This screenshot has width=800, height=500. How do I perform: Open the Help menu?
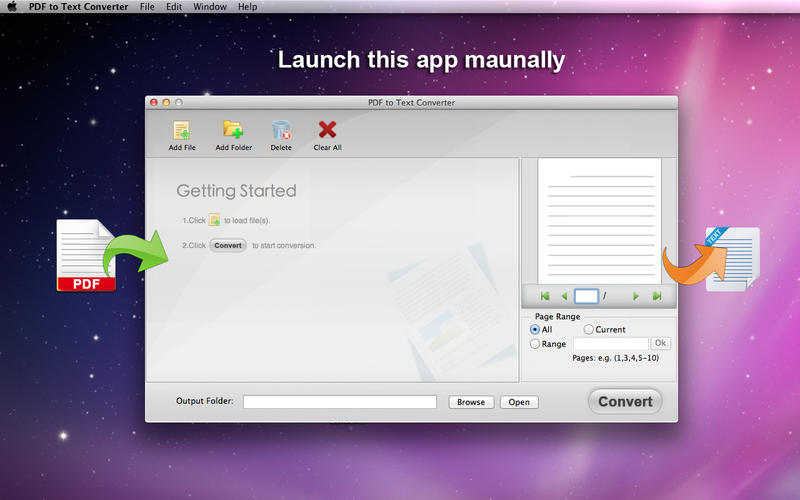[x=247, y=7]
